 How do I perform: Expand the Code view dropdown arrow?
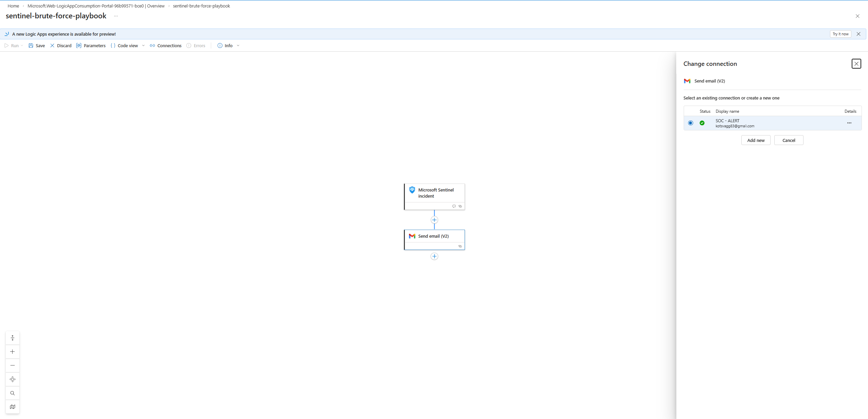click(x=143, y=45)
